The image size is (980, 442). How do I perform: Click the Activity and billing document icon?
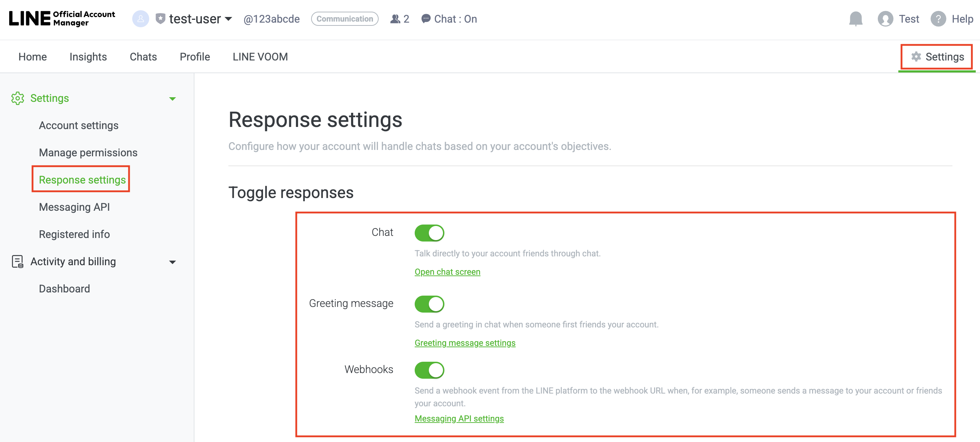(x=18, y=262)
